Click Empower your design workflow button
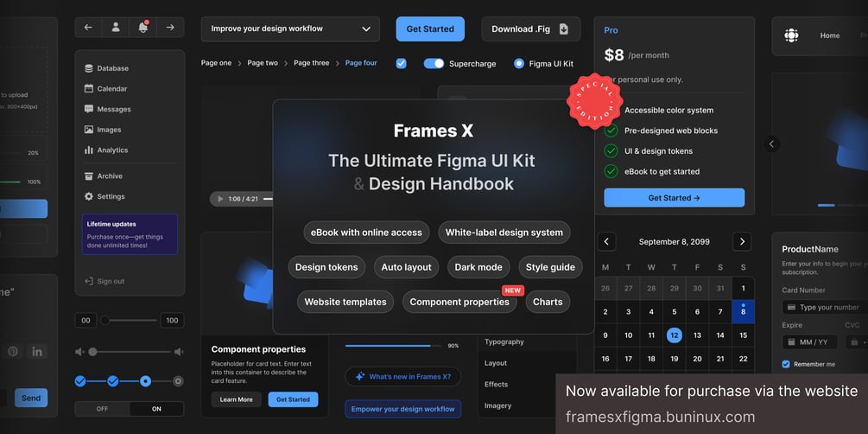This screenshot has width=868, height=434. [x=403, y=409]
